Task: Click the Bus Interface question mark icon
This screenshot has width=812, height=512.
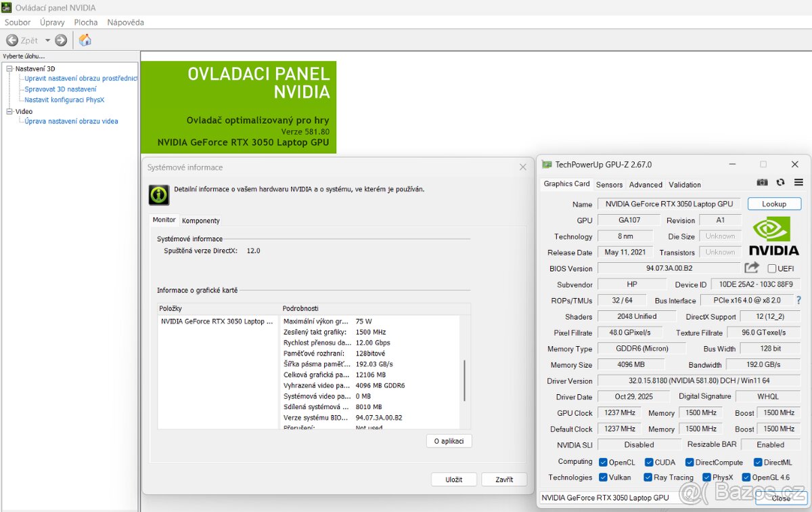Action: pyautogui.click(x=798, y=301)
